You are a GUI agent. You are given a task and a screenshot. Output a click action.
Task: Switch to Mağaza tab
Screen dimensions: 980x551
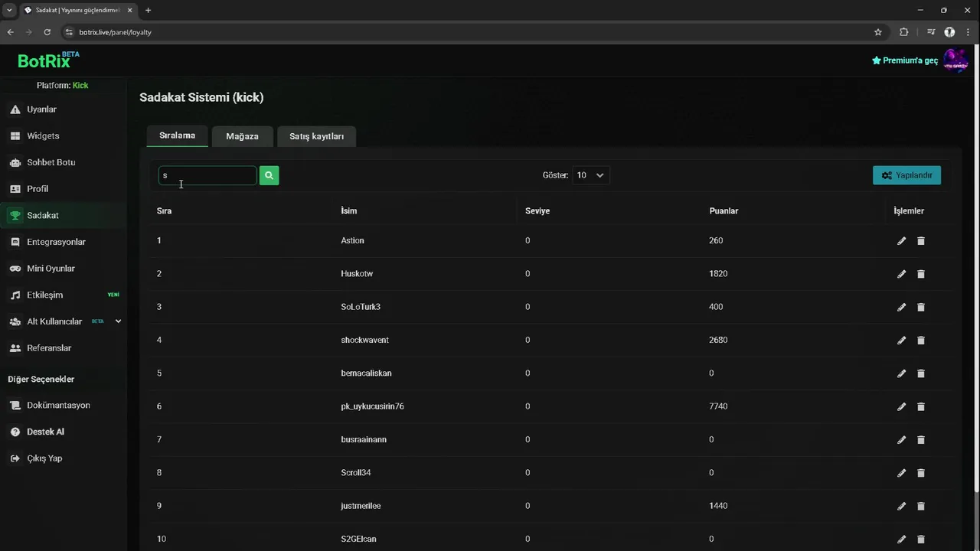click(242, 136)
